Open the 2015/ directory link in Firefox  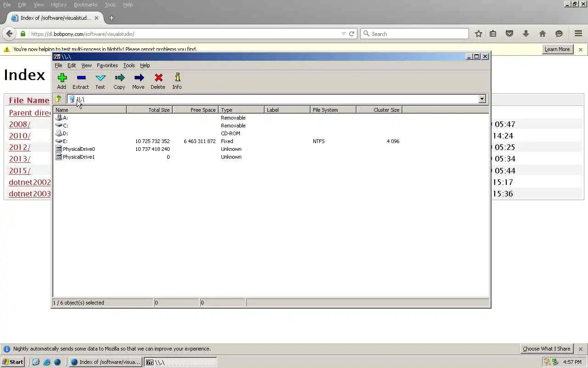pyautogui.click(x=19, y=171)
